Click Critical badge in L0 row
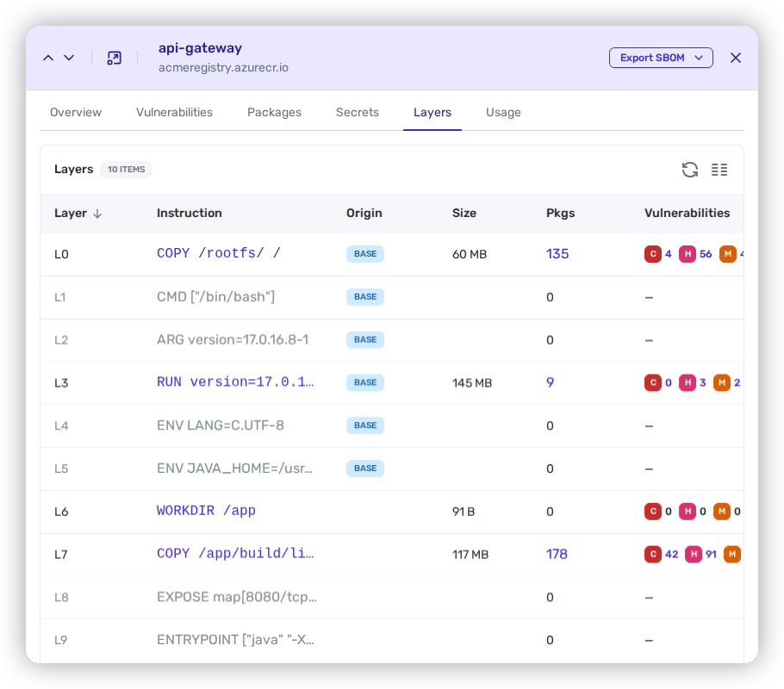Image resolution: width=784 pixels, height=689 pixels. point(652,254)
